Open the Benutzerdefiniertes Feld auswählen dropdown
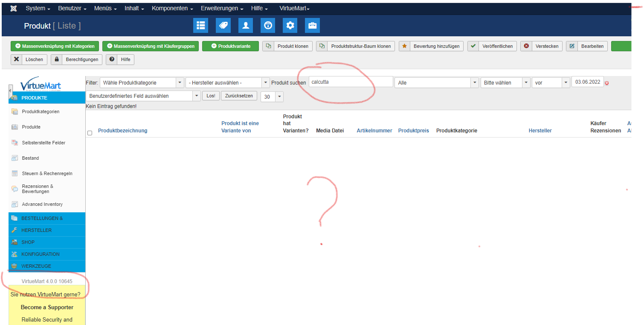The height and width of the screenshot is (325, 644). pos(143,96)
